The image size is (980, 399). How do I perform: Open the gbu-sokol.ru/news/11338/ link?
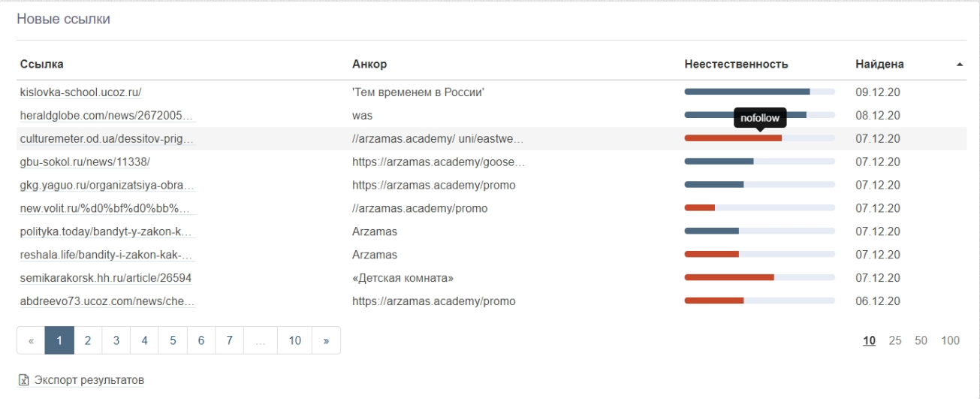click(85, 162)
